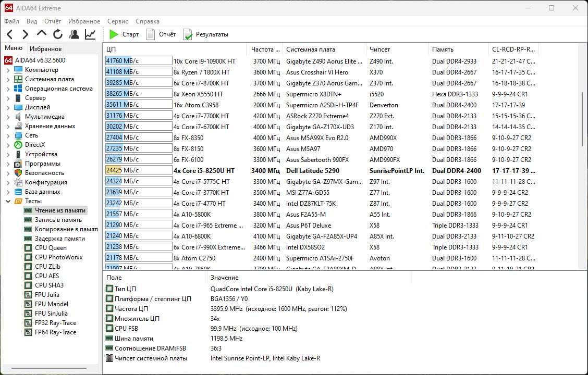Click the Конфигурация gear icon
Image resolution: width=588 pixels, height=375 pixels.
point(18,182)
